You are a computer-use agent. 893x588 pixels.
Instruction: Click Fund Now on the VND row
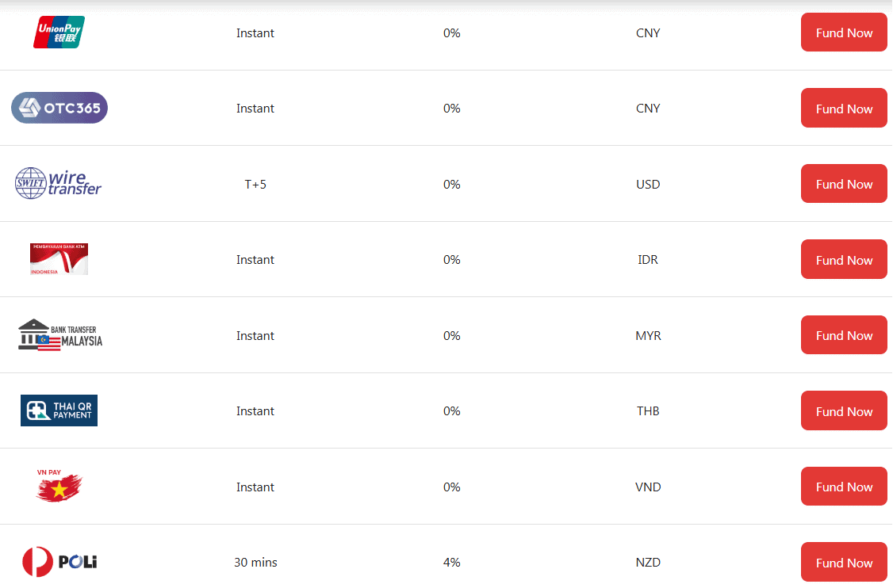click(x=844, y=486)
